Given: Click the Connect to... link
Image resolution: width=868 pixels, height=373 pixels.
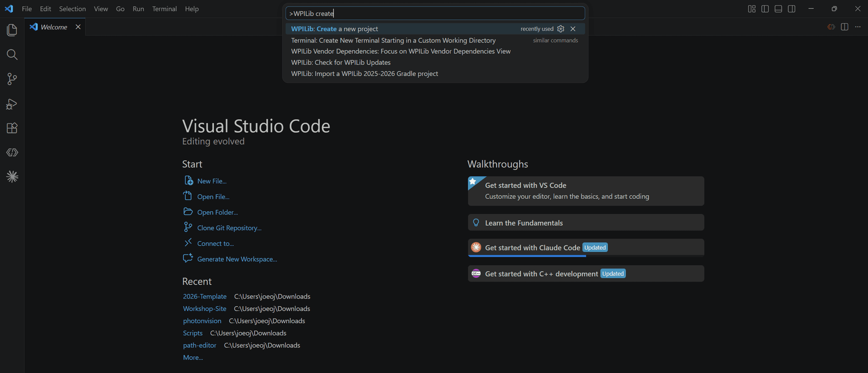Looking at the screenshot, I should pyautogui.click(x=216, y=244).
